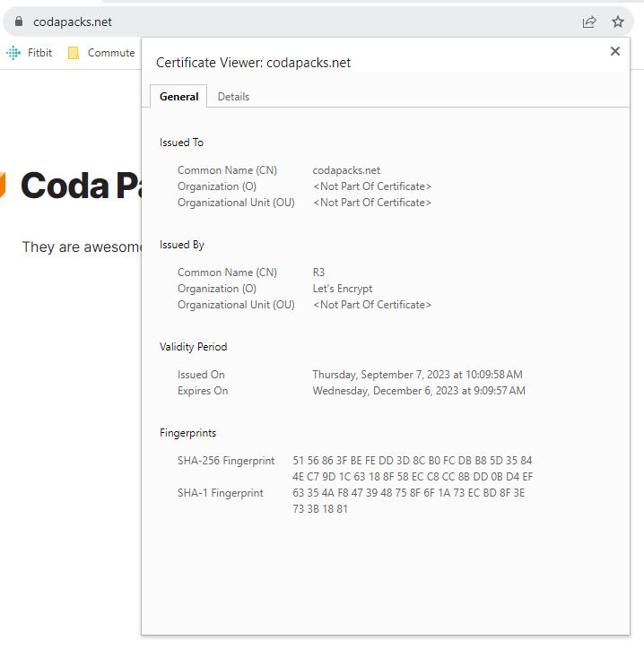Click the issued-to common name 'codapacks.net'
The image size is (644, 649).
(346, 170)
